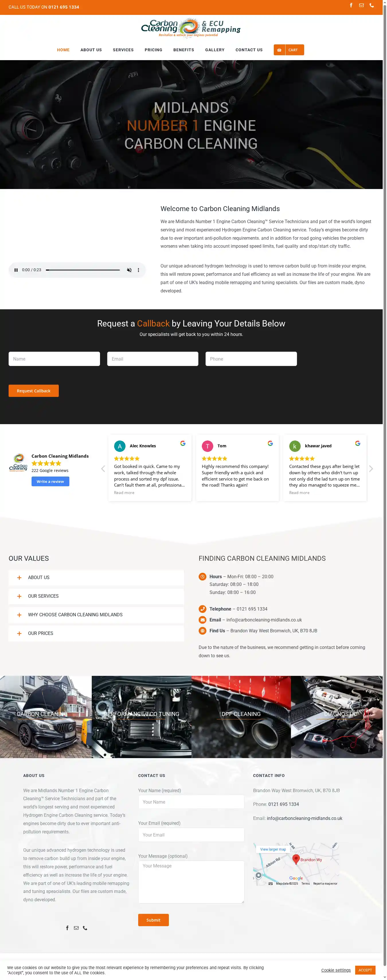Unmute the audio player volume
This screenshot has width=387, height=980.
point(129,270)
